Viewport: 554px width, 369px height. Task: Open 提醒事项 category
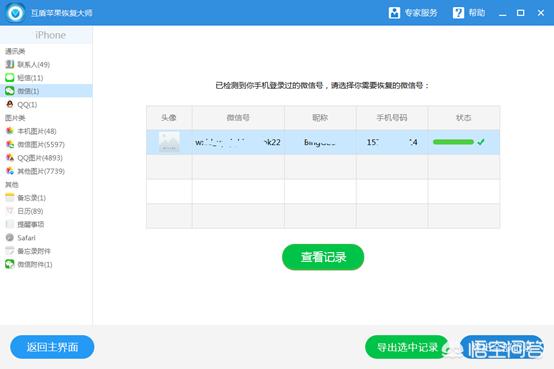[x=30, y=224]
